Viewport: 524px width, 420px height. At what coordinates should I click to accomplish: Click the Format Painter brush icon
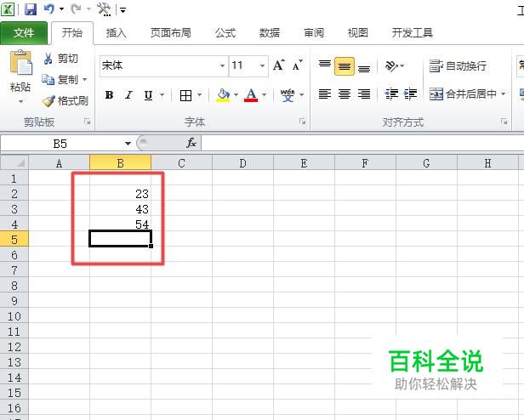click(x=48, y=101)
